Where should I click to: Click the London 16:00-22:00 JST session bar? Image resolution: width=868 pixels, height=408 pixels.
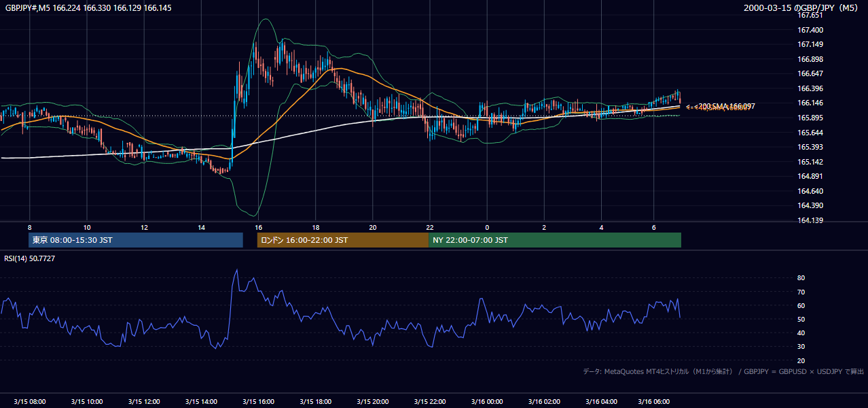[343, 240]
